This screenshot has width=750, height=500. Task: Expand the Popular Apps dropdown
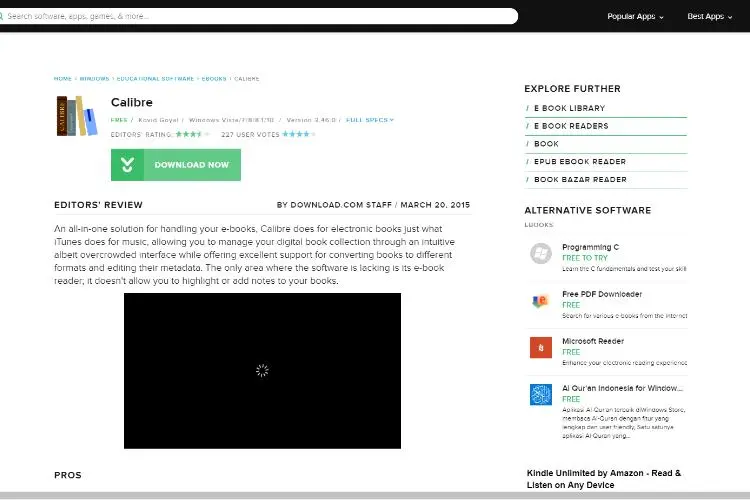click(635, 16)
